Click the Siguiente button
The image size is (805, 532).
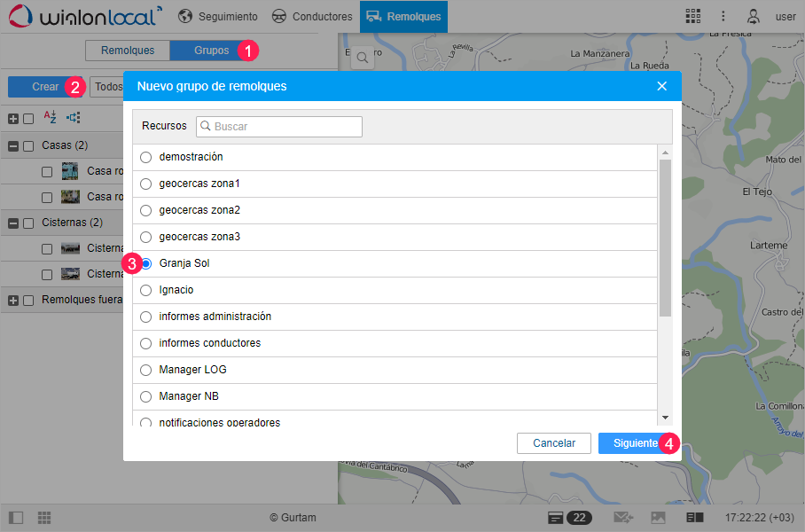(x=636, y=443)
